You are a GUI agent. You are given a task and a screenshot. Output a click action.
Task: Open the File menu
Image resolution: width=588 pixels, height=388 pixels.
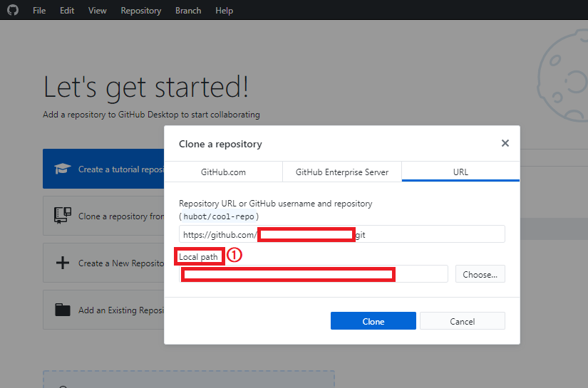39,11
